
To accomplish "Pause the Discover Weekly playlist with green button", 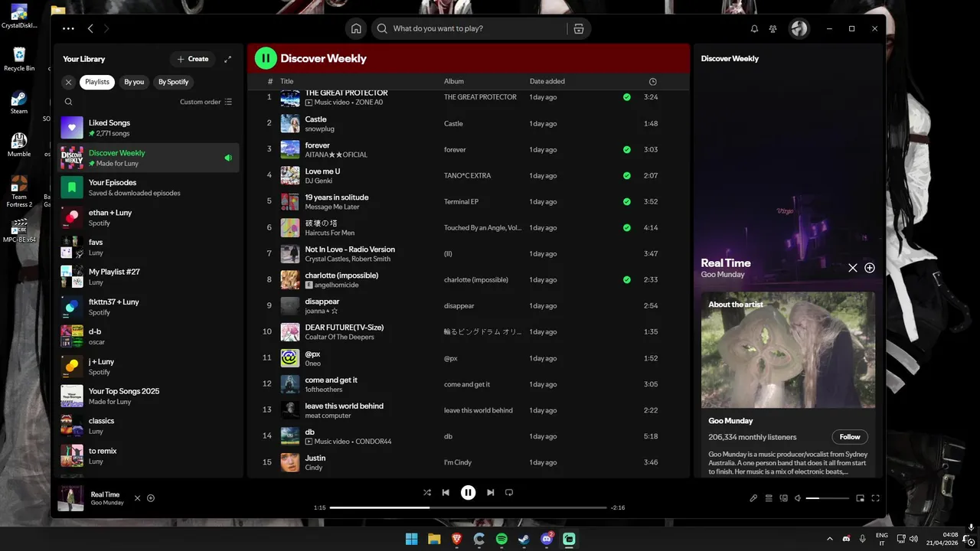I will [266, 58].
